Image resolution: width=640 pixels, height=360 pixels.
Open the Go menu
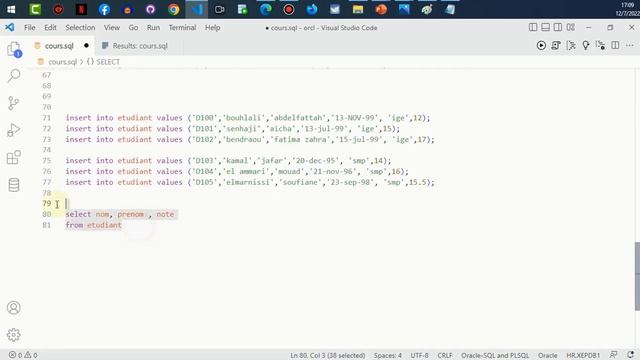coord(133,27)
